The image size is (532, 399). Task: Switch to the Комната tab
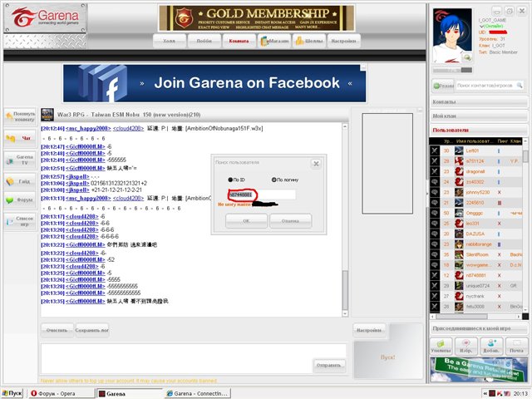pos(239,41)
